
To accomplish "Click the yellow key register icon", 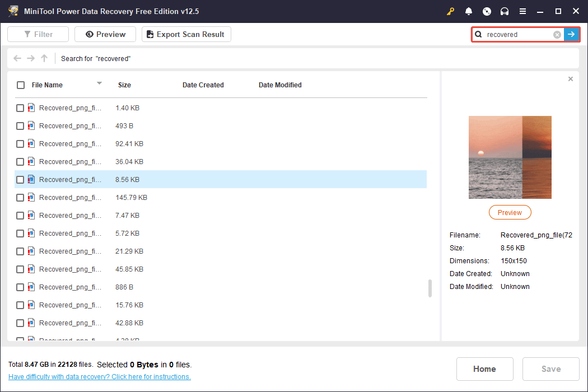I will (x=451, y=11).
